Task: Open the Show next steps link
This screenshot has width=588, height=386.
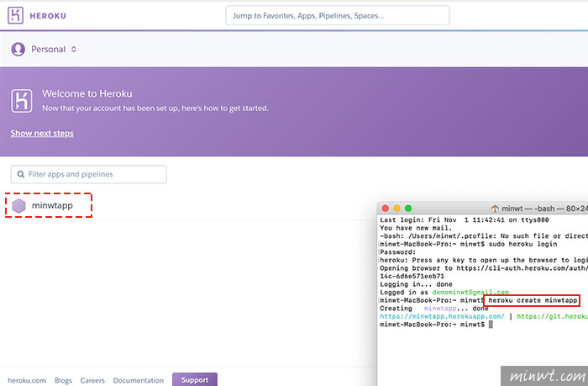Action: click(x=42, y=134)
